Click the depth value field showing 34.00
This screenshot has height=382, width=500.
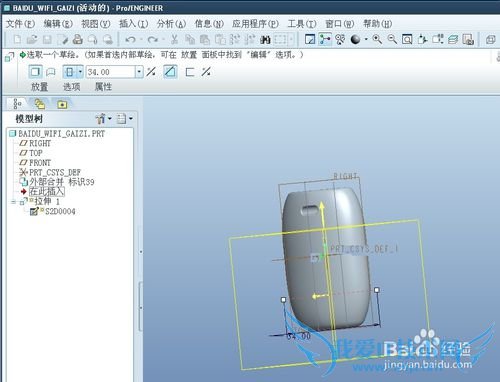click(x=110, y=72)
